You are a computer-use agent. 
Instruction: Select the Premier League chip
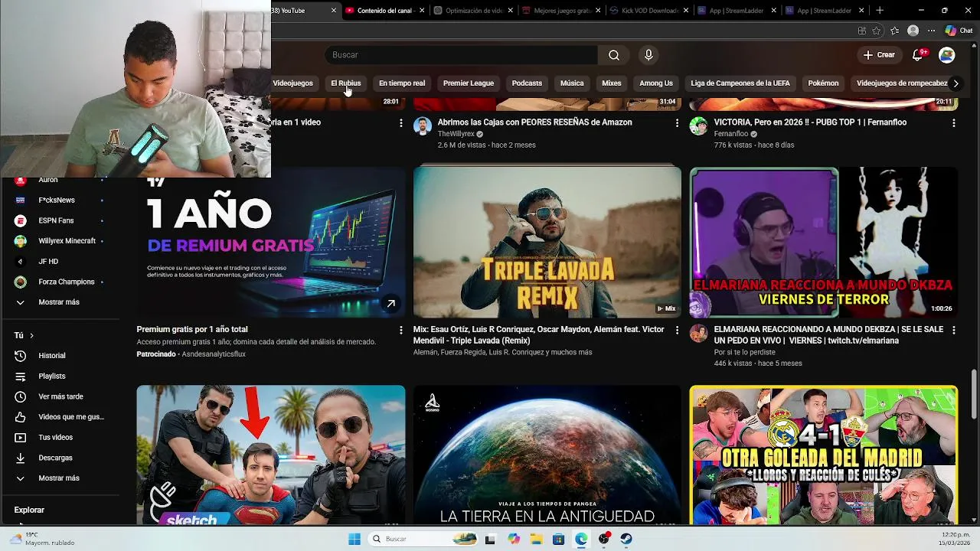coord(469,83)
